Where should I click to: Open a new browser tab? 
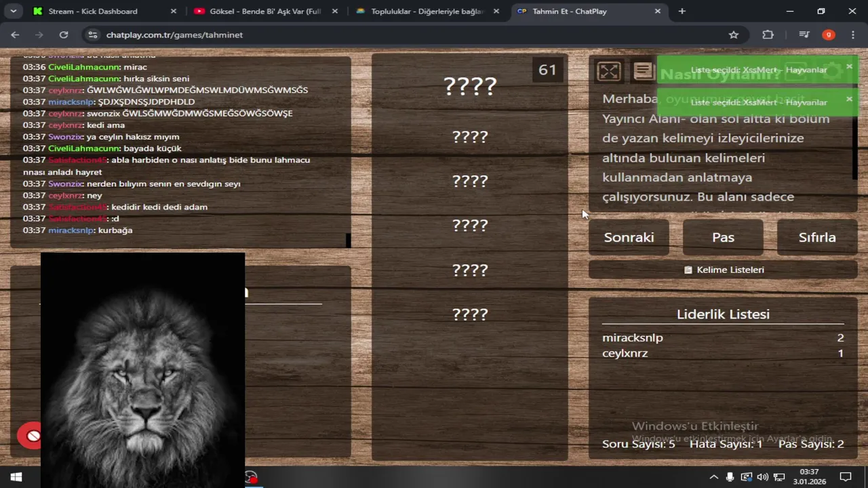point(682,12)
